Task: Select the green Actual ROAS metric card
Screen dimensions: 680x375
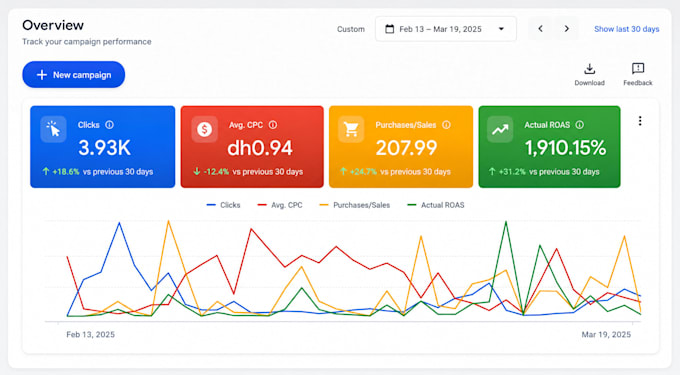Action: (549, 147)
